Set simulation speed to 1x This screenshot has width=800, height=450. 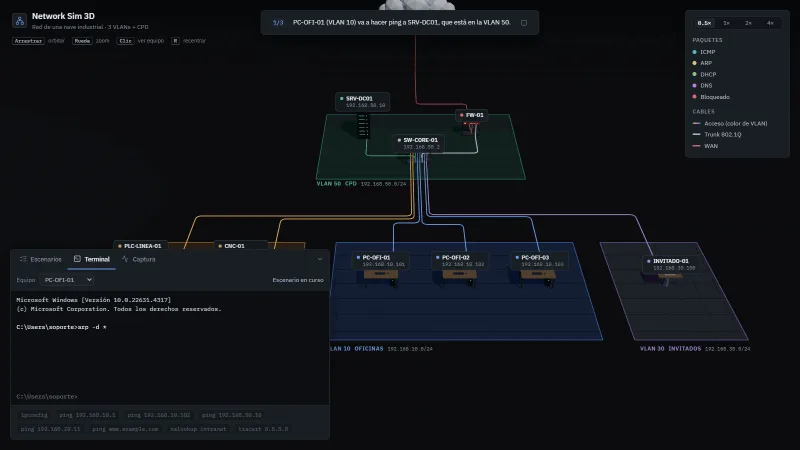pos(727,23)
